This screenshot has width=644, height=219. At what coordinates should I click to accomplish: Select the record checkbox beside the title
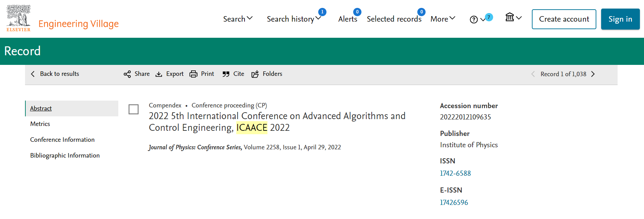point(133,109)
